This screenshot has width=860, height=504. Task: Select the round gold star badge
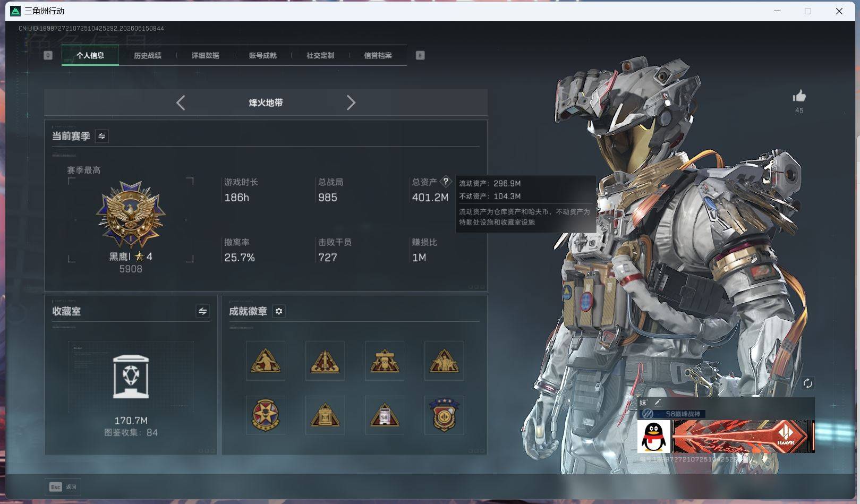point(266,415)
